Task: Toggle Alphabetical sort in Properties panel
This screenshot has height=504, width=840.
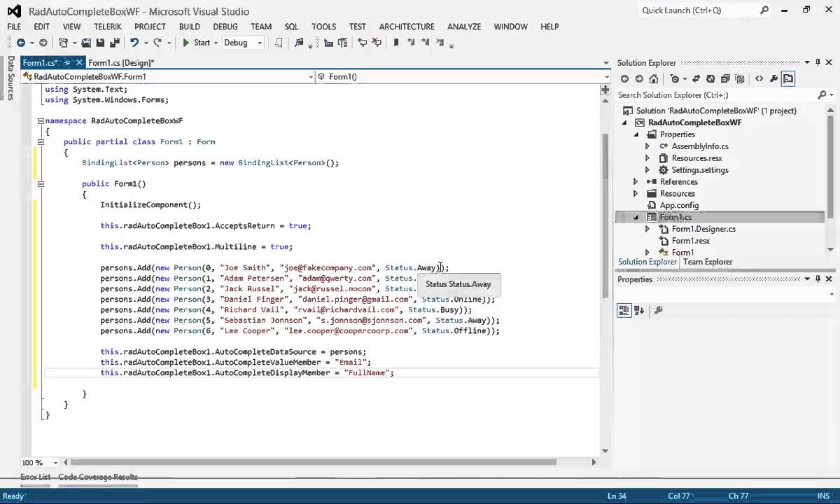Action: 639,310
